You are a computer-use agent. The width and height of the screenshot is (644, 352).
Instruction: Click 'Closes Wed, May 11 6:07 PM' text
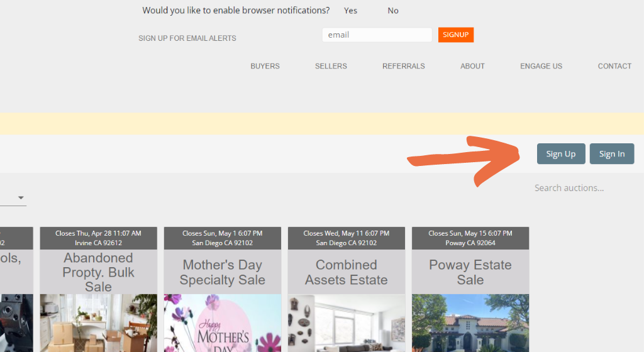[347, 233]
